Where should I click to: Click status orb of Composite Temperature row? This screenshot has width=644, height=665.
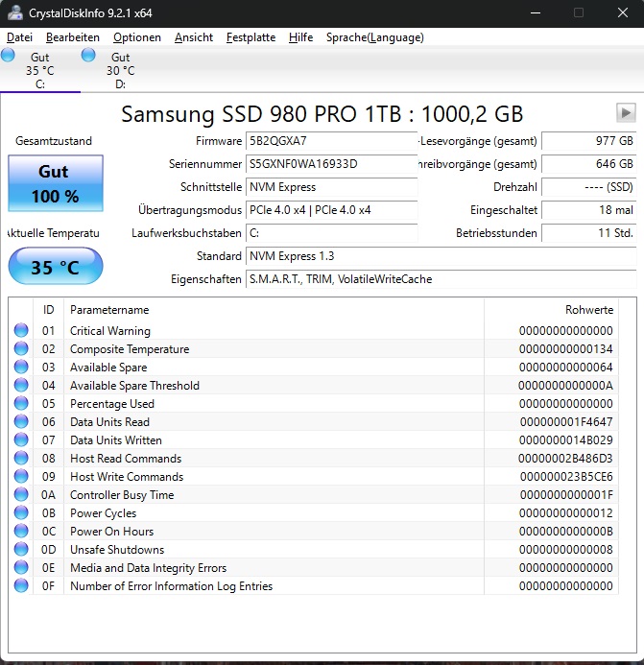[x=21, y=348]
